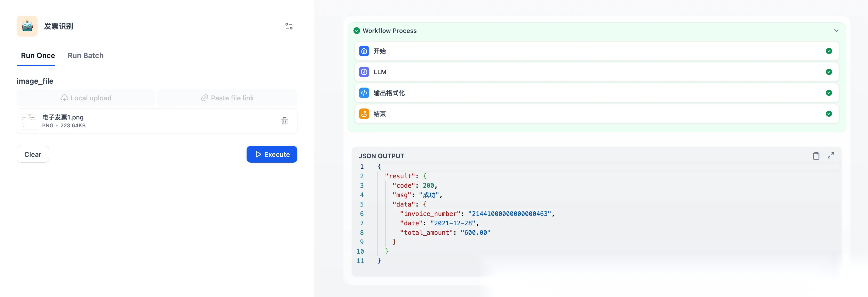This screenshot has width=868, height=297.
Task: Copy JSON output with clipboard icon
Action: point(816,156)
